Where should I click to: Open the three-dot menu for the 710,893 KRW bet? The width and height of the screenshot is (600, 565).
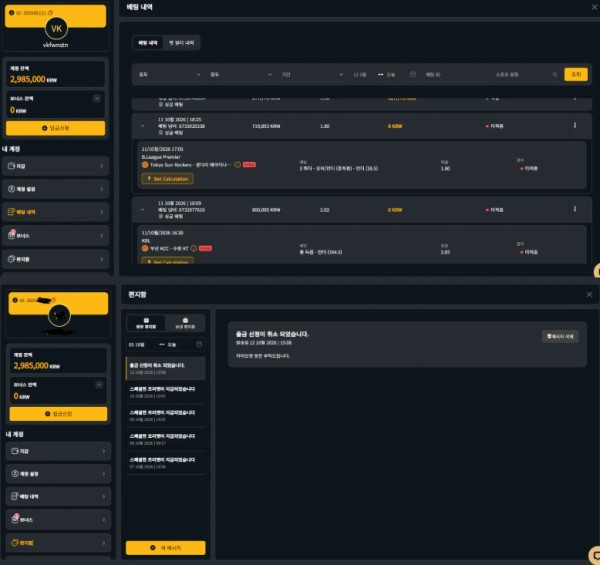(x=575, y=125)
